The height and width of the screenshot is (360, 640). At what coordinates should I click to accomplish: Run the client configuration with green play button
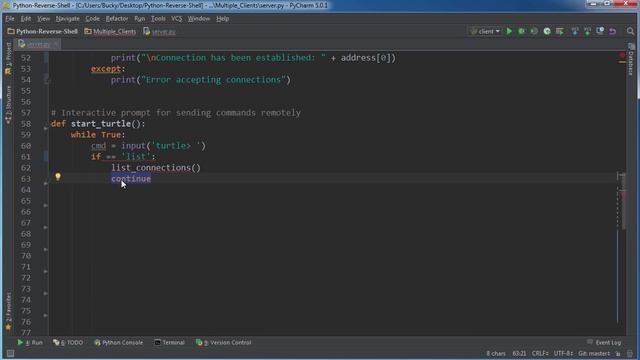point(509,31)
